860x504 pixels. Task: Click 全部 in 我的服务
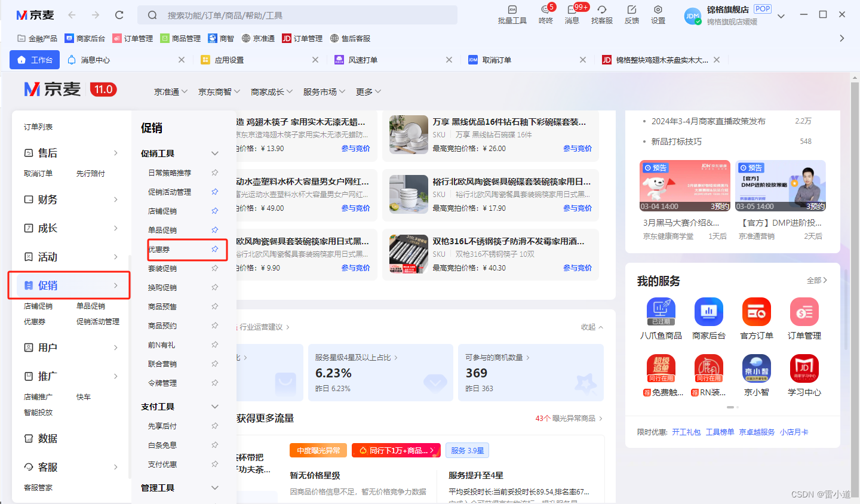[816, 280]
